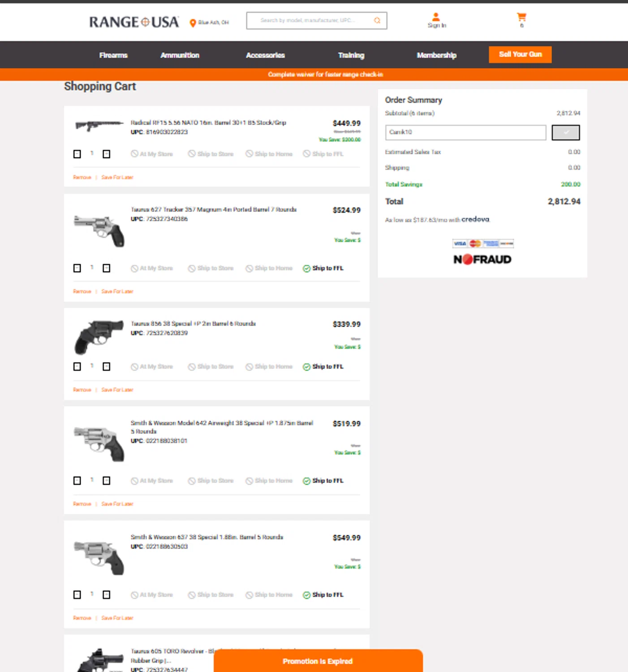Image resolution: width=628 pixels, height=672 pixels.
Task: Increase the Taurus 627 Tracker quantity
Action: (106, 268)
